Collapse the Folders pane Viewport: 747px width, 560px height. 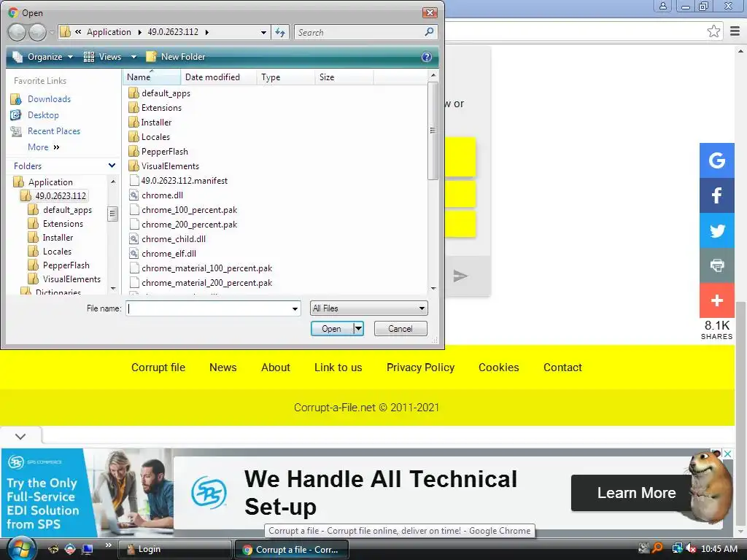coord(112,166)
